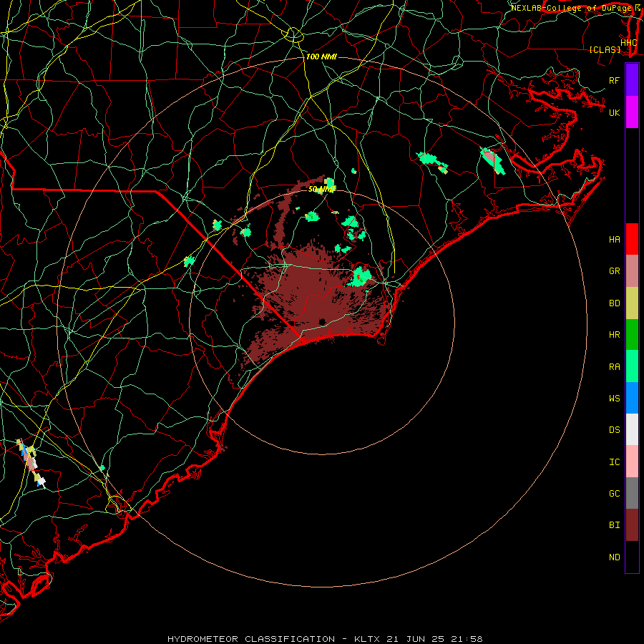
Task: Click the HR legend label
Action: click(x=614, y=335)
